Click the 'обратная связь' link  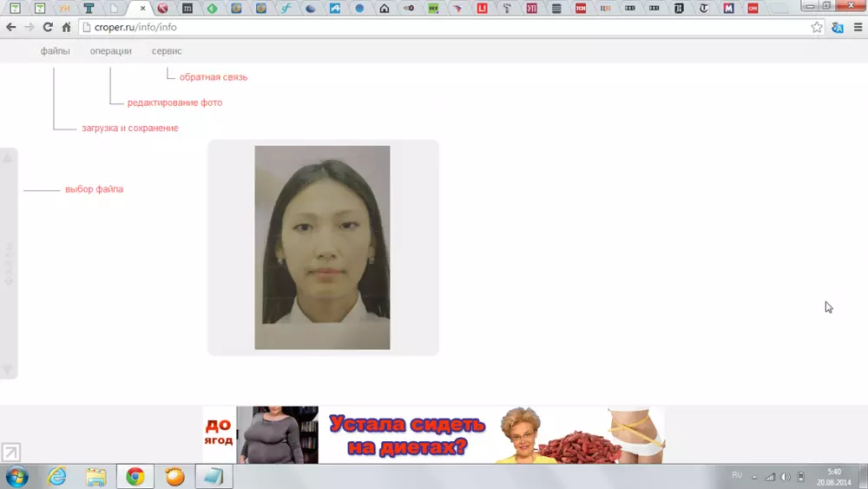pos(213,77)
